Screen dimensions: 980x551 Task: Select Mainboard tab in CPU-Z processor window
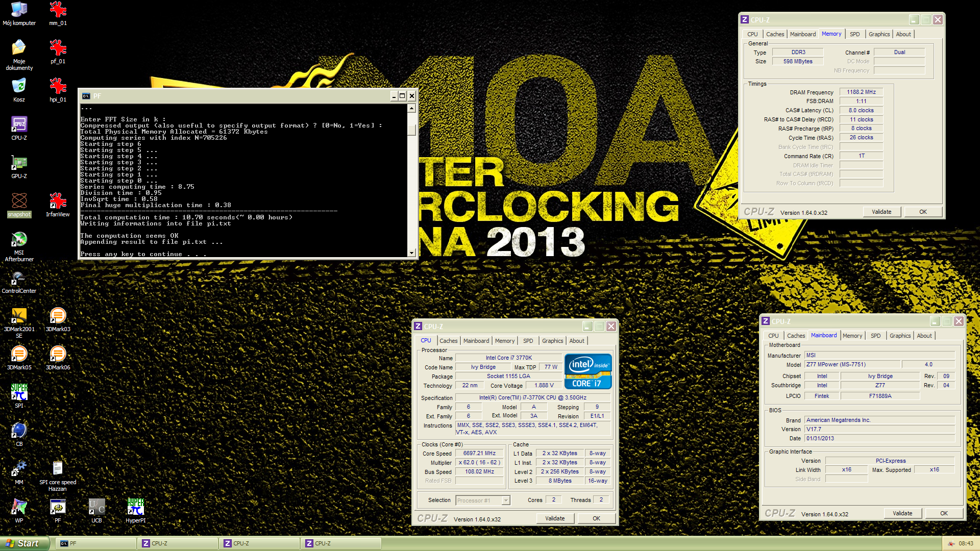click(x=476, y=341)
